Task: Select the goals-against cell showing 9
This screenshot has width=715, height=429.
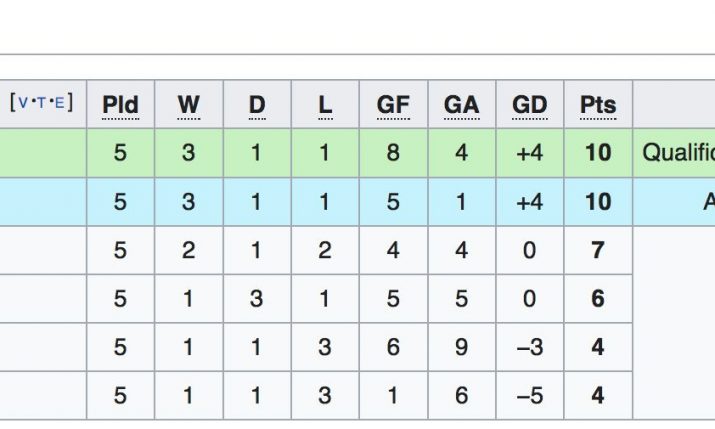Action: click(461, 347)
